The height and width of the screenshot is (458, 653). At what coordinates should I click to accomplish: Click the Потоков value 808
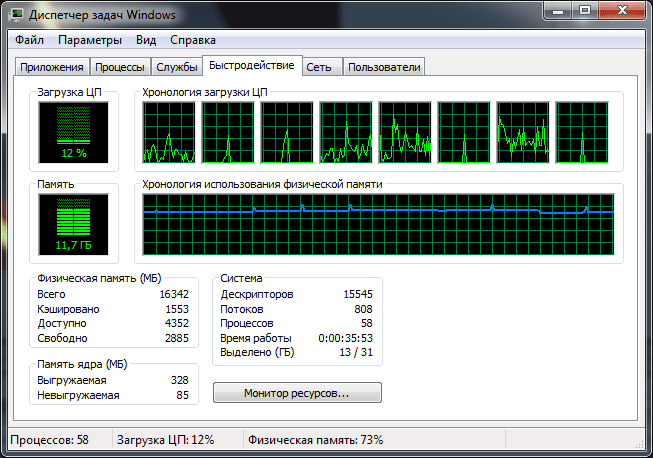[363, 309]
